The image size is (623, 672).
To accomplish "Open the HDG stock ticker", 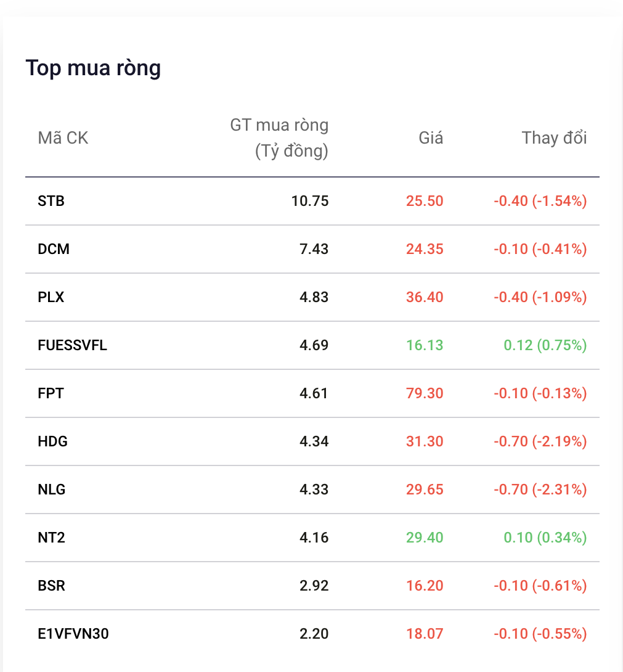I will 53,441.
